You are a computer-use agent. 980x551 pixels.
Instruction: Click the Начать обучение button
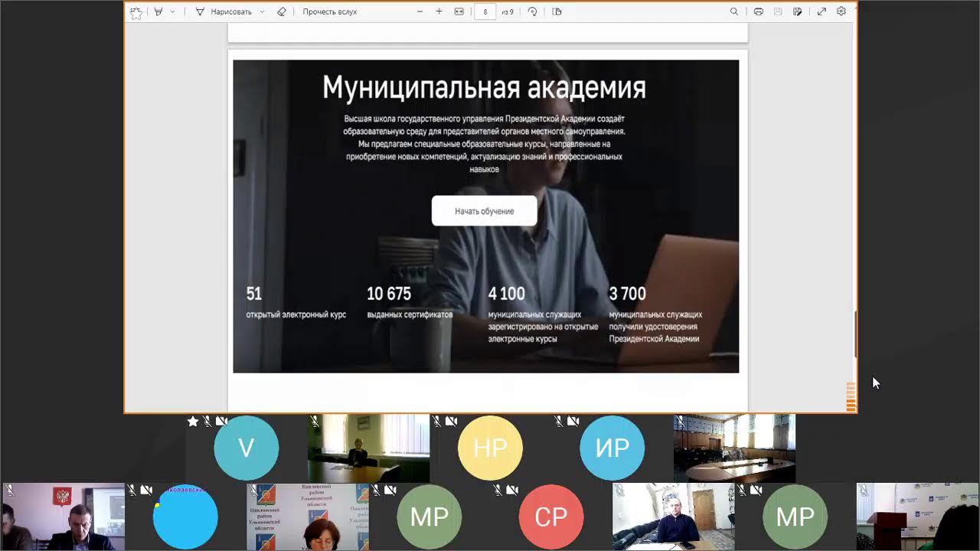pos(484,210)
